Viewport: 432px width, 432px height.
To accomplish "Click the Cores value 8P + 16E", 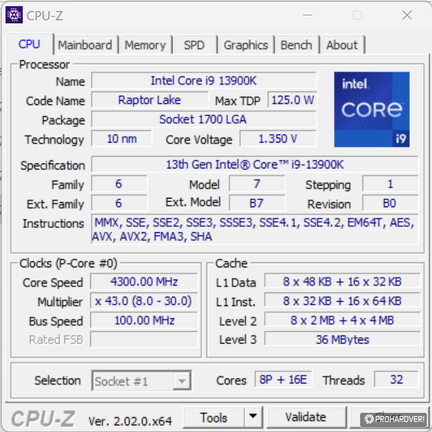I will (x=283, y=380).
